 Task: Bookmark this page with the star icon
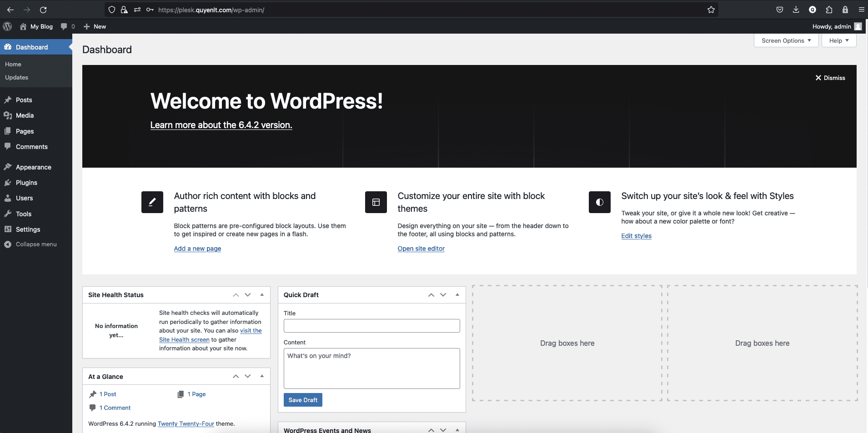tap(711, 10)
